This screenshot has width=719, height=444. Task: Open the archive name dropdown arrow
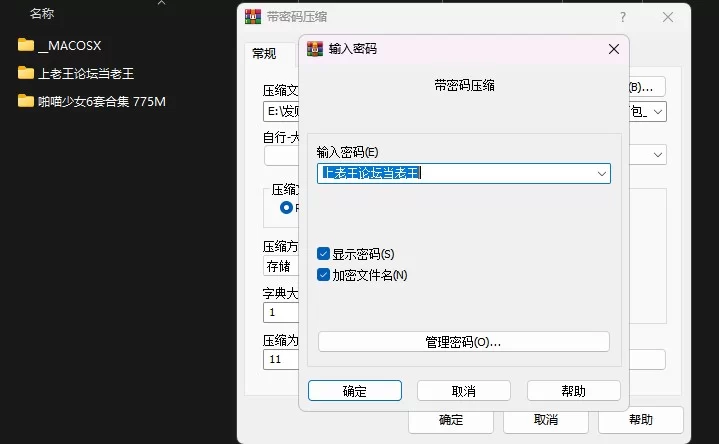[x=658, y=111]
